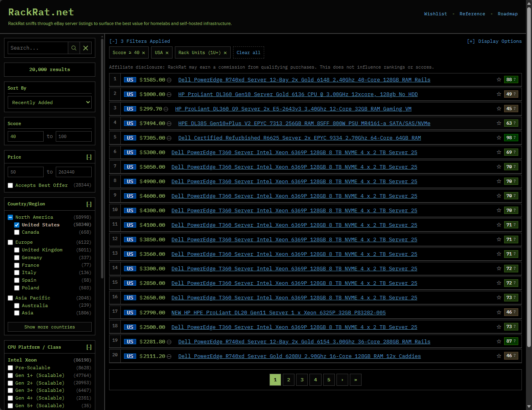Clear the search box with the X icon
Screen dimensions: 532x410
[x=86, y=48]
